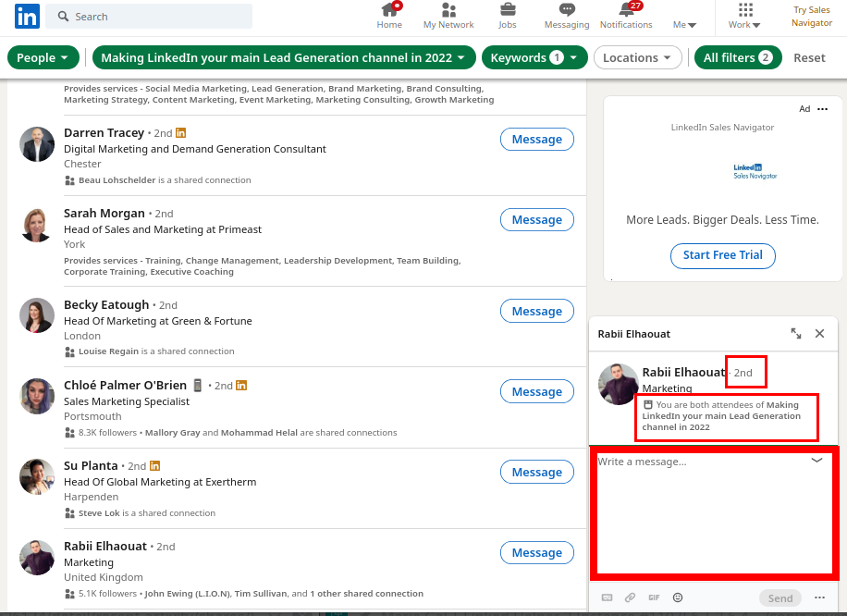Click the event attendee icon in the chat
Viewport: 847px width, 616px height.
(x=647, y=404)
